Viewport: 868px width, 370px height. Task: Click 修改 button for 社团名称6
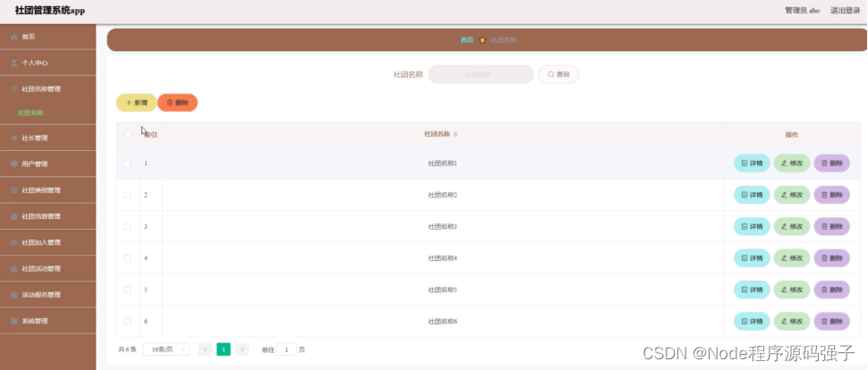[x=792, y=321]
